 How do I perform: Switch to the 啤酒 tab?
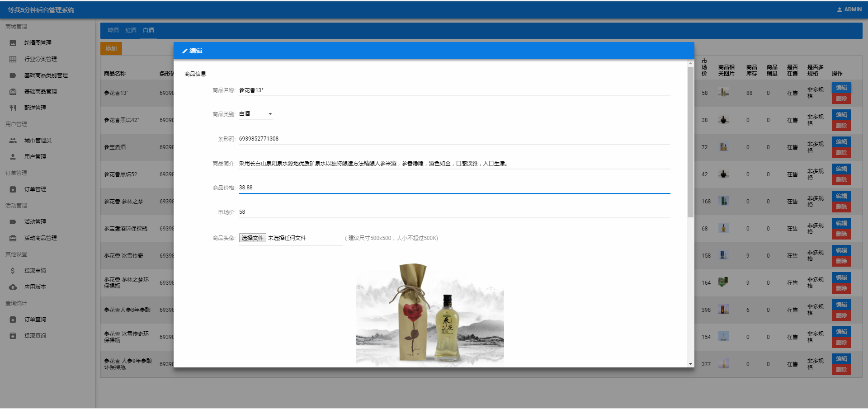113,30
